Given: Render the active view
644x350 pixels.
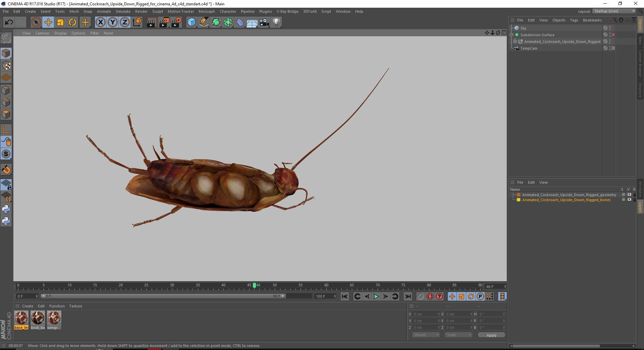Looking at the screenshot, I should click(152, 22).
